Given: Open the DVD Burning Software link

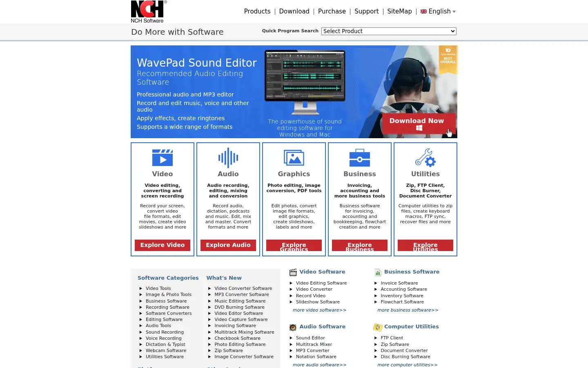Looking at the screenshot, I should (240, 307).
